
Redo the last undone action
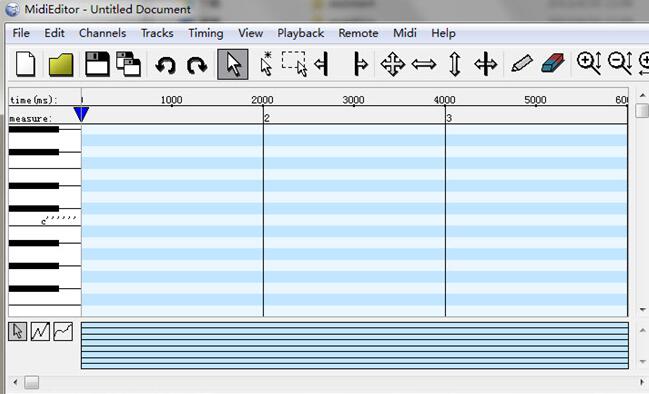(x=197, y=65)
